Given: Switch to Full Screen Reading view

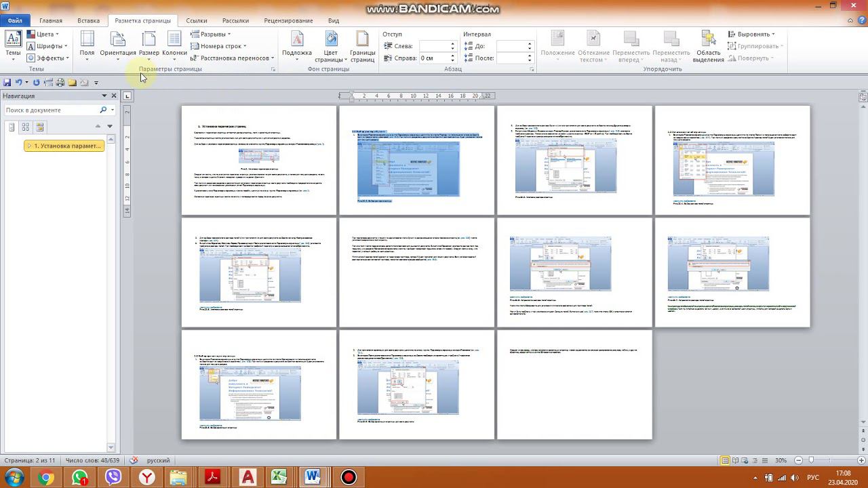Looking at the screenshot, I should tap(735, 461).
